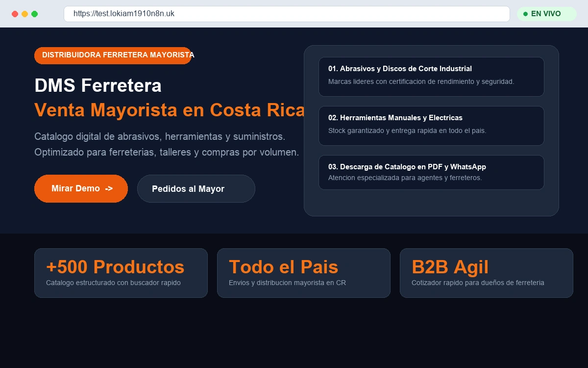This screenshot has width=588, height=368.
Task: Click the green dot in EN VIVO badge
Action: [525, 14]
